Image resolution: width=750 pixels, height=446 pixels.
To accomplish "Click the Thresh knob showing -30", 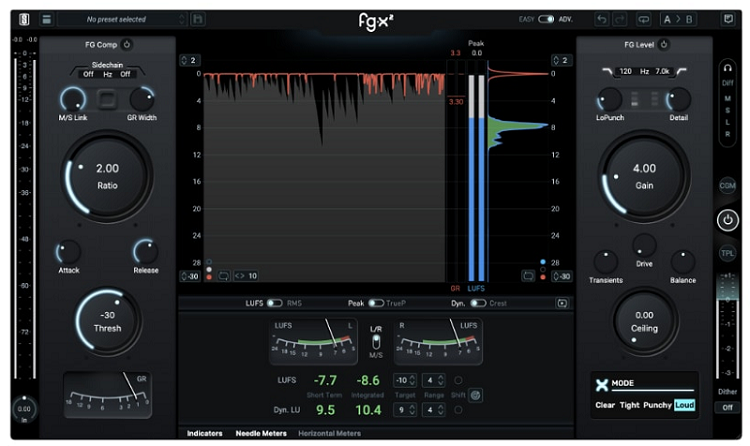I will click(x=108, y=321).
